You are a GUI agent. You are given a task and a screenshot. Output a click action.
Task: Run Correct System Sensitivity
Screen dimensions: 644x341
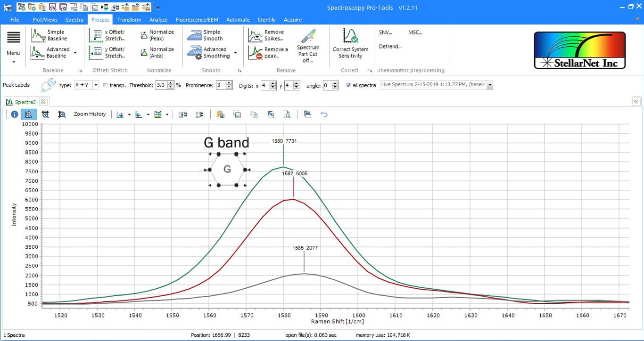coord(350,45)
